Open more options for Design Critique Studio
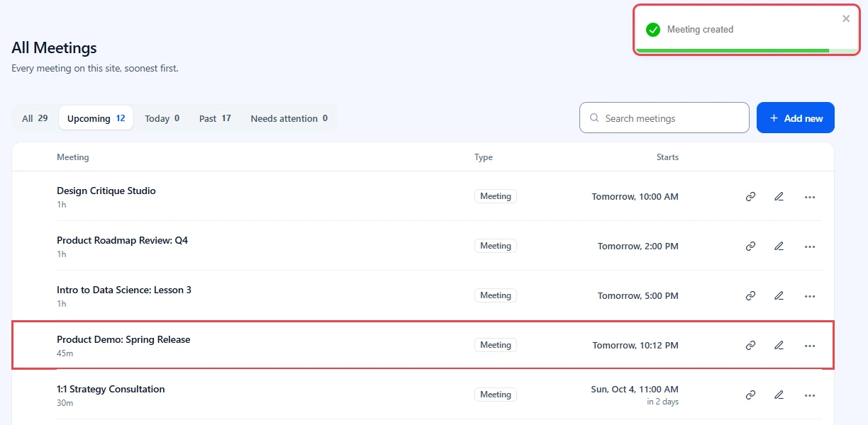The image size is (868, 425). coord(810,197)
